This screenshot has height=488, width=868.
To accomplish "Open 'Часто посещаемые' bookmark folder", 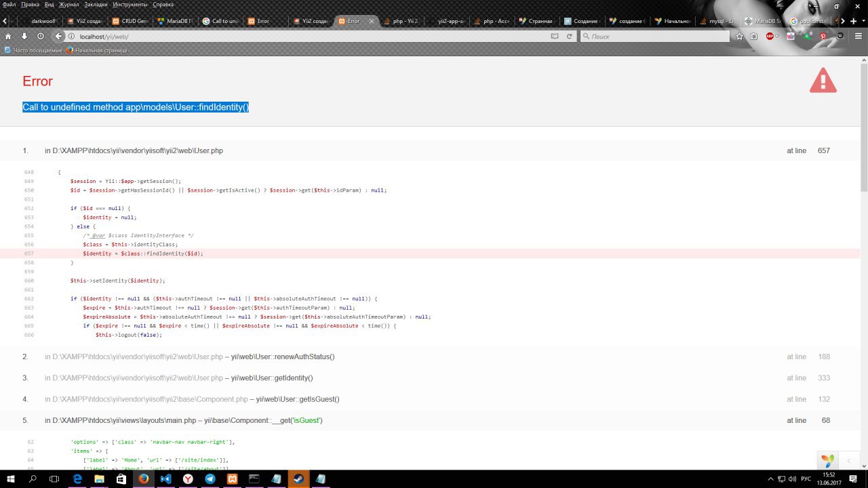I will tap(33, 50).
